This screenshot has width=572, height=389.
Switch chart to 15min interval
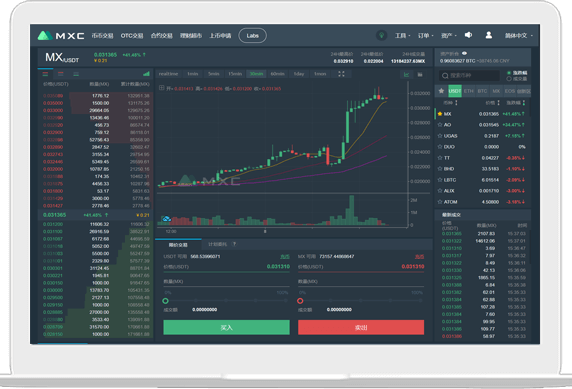235,74
